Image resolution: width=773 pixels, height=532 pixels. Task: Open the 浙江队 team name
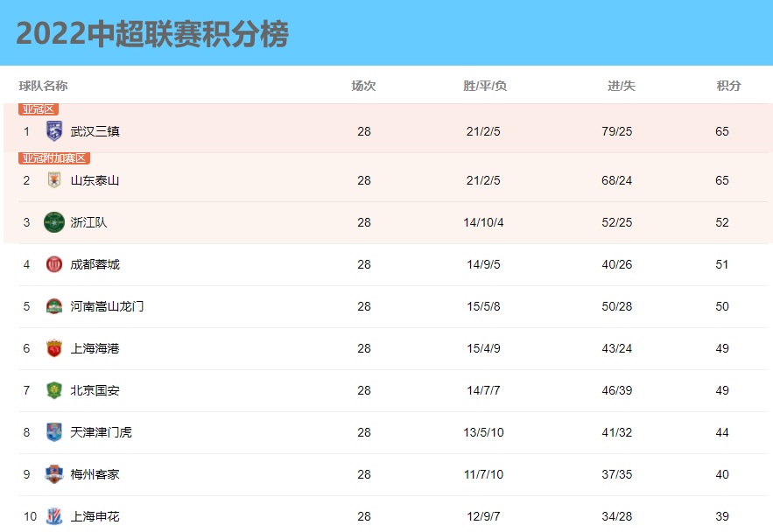(x=88, y=222)
